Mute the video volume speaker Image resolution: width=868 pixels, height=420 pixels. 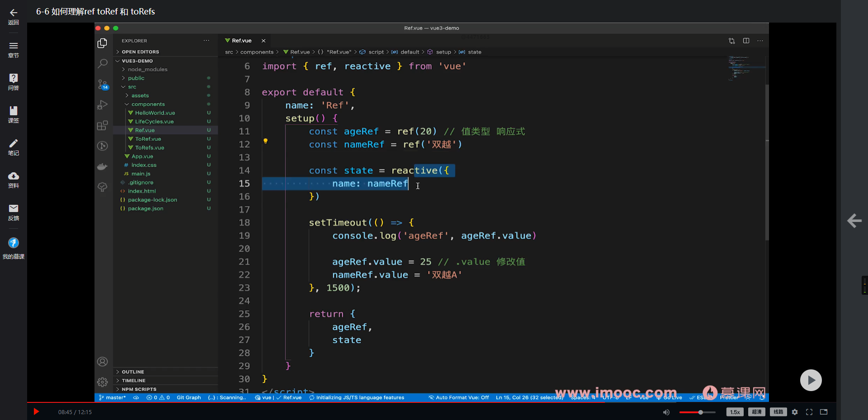(666, 412)
